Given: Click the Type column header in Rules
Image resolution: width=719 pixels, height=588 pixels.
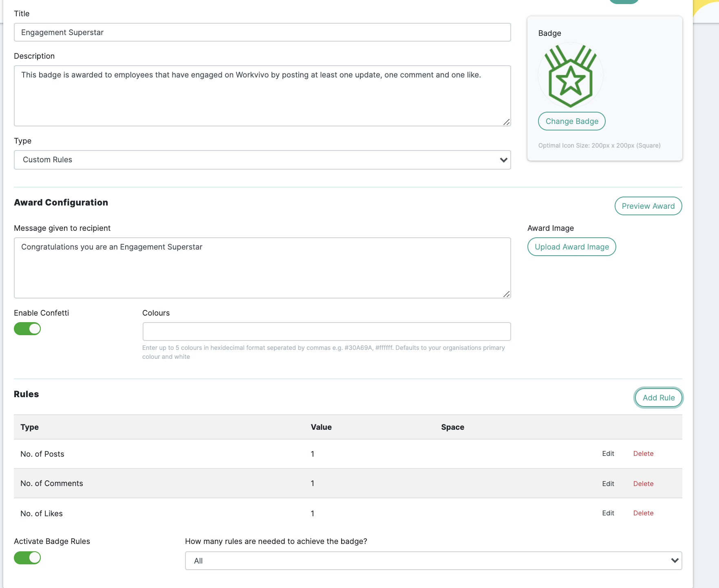Looking at the screenshot, I should 29,427.
